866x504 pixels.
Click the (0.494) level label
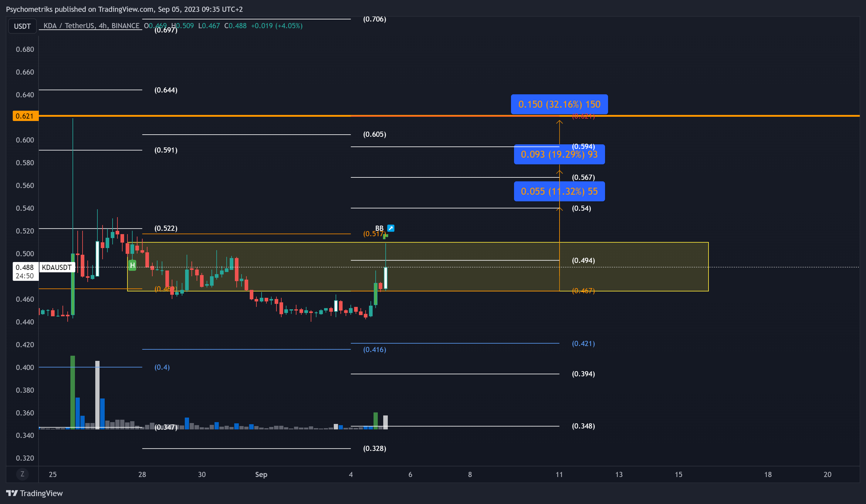click(584, 260)
